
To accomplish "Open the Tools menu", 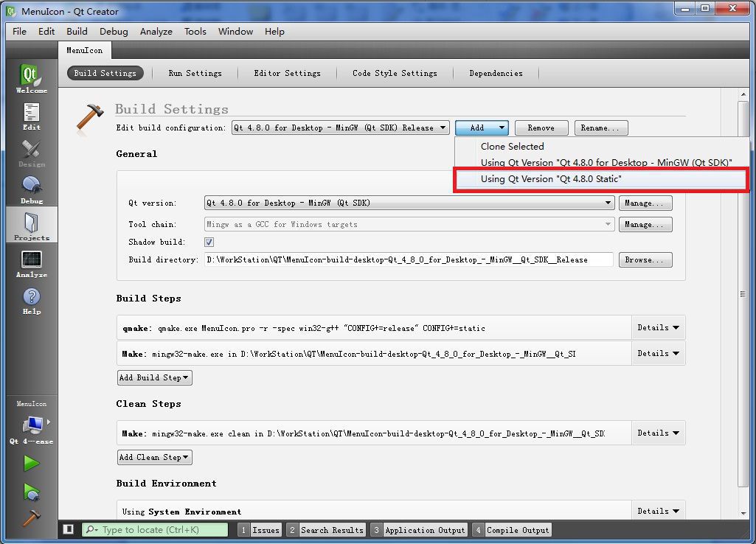I will pyautogui.click(x=195, y=31).
